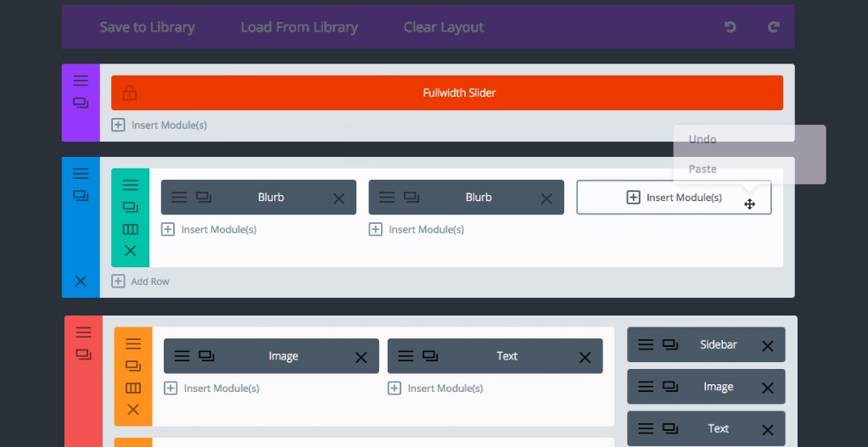The width and height of the screenshot is (868, 447).
Task: Click Insert Module(s) under the orange row Image
Action: pyautogui.click(x=211, y=388)
